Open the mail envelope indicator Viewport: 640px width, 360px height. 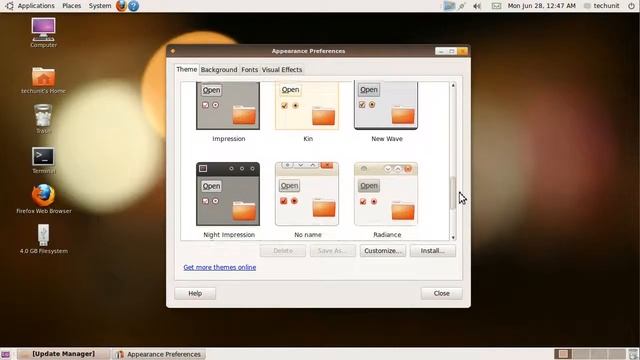tap(496, 6)
